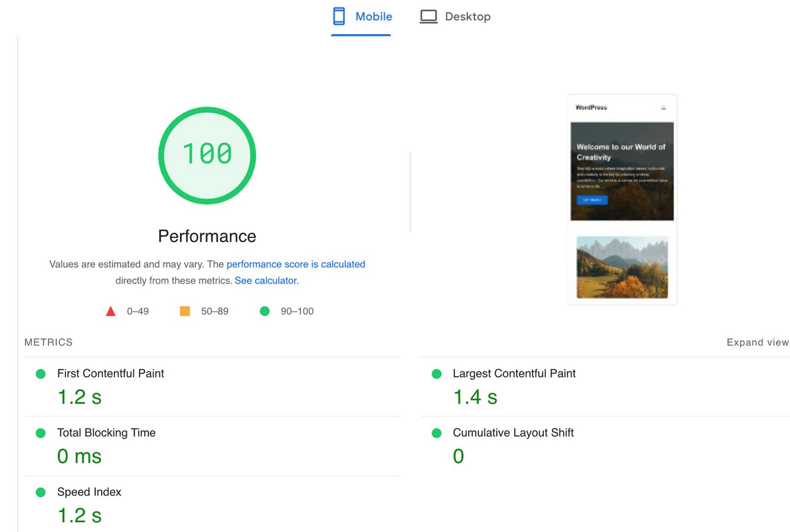The height and width of the screenshot is (532, 790).
Task: Click the hamburger menu icon in the screenshot preview
Action: pos(664,108)
